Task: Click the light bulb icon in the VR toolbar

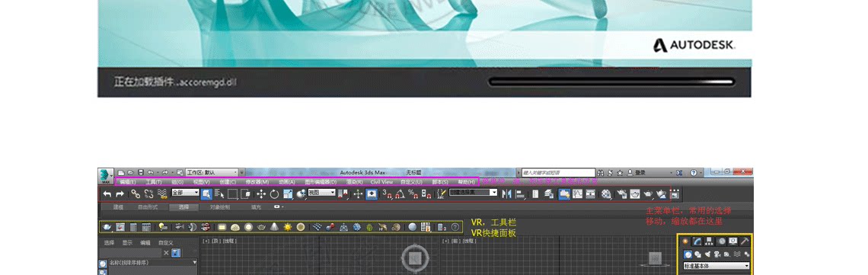Action: tap(163, 227)
